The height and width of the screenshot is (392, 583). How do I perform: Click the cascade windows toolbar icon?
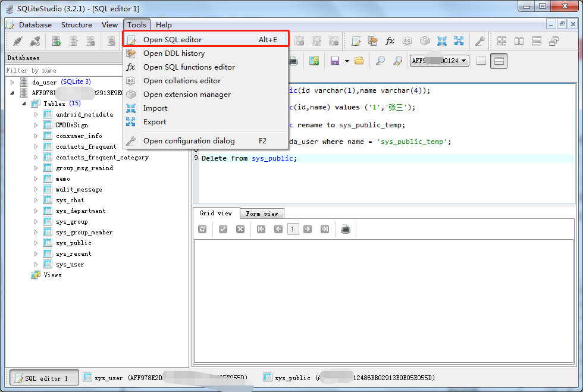pos(554,41)
